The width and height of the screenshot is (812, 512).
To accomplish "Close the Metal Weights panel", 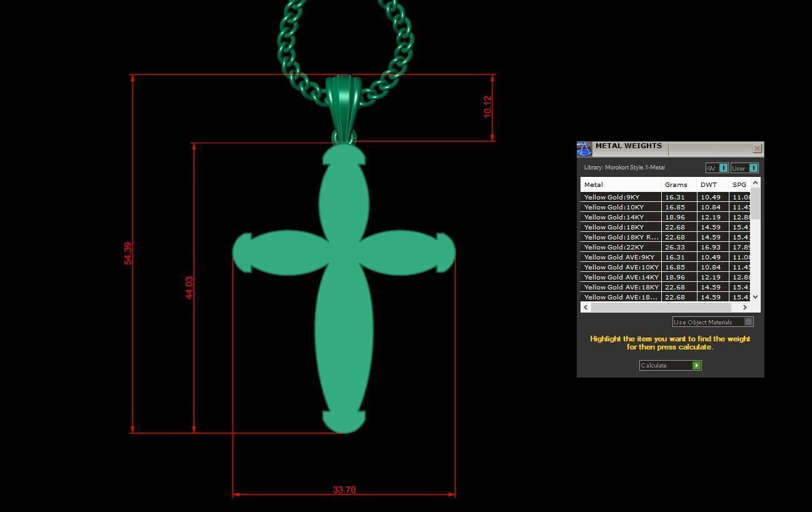I will pos(757,149).
